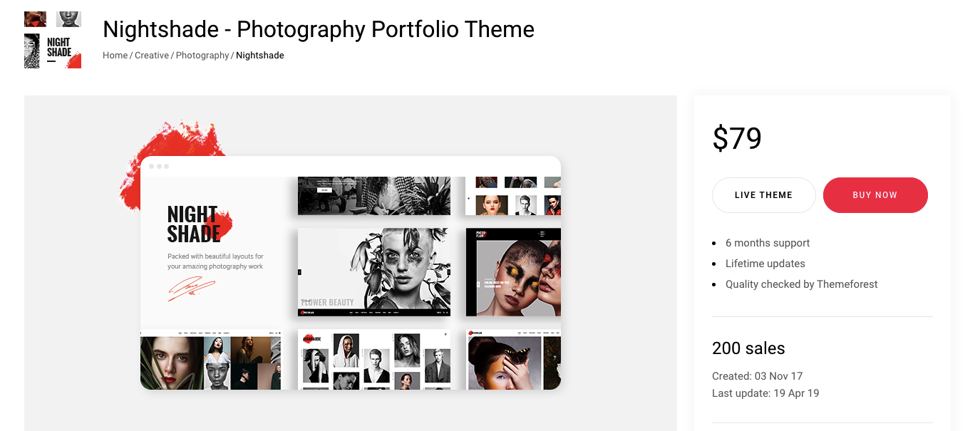Go to the Home breadcrumb

[115, 56]
